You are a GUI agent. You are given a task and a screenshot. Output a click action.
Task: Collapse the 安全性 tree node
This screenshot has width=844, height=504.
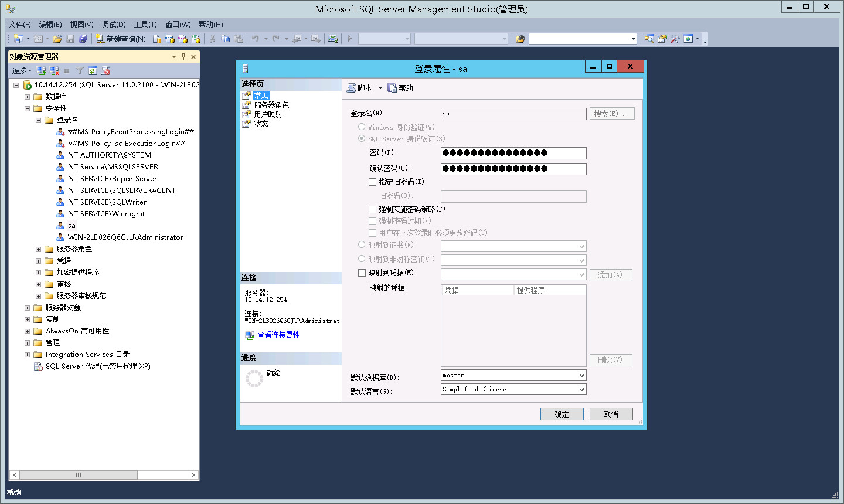(27, 108)
